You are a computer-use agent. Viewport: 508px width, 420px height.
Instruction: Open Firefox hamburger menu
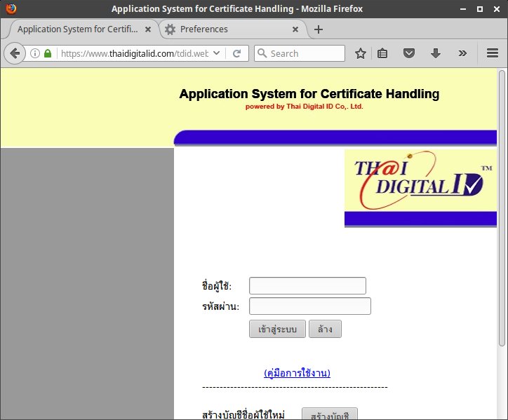tap(493, 53)
